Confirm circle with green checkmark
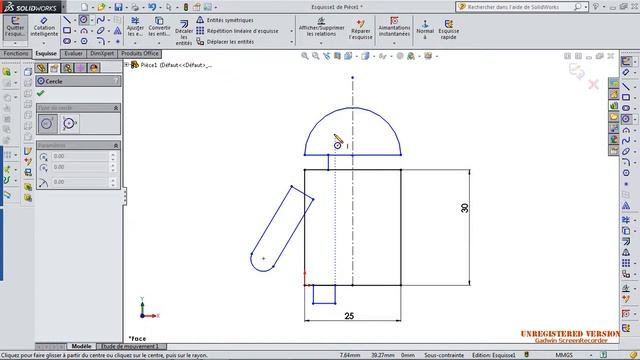The height and width of the screenshot is (360, 640). (40, 93)
